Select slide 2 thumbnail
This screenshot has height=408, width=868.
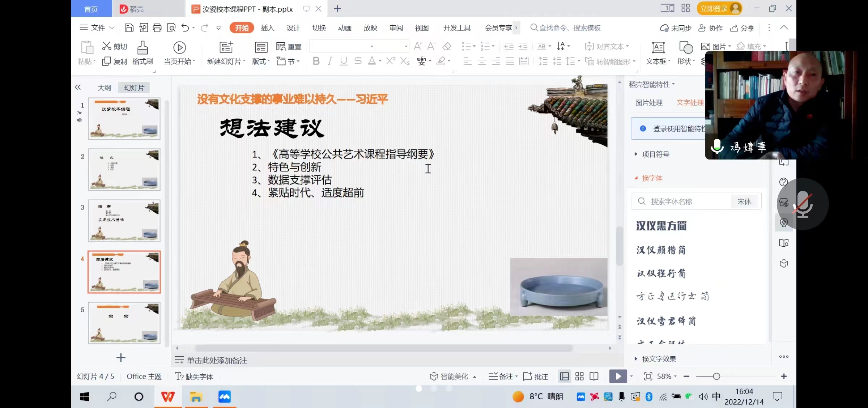(124, 170)
